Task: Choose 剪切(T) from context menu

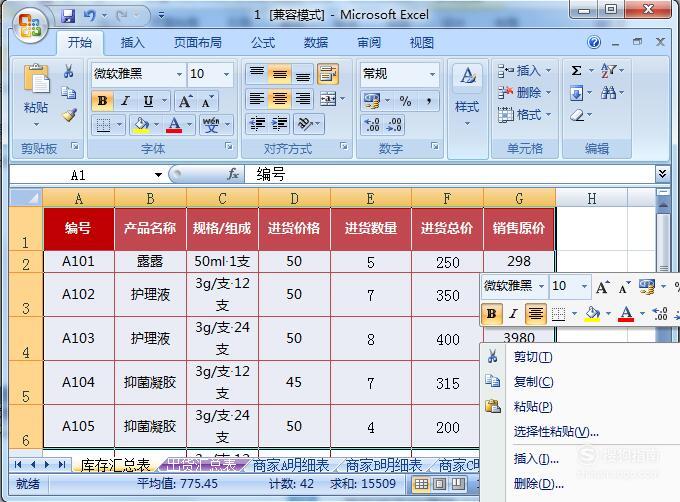Action: click(x=533, y=357)
